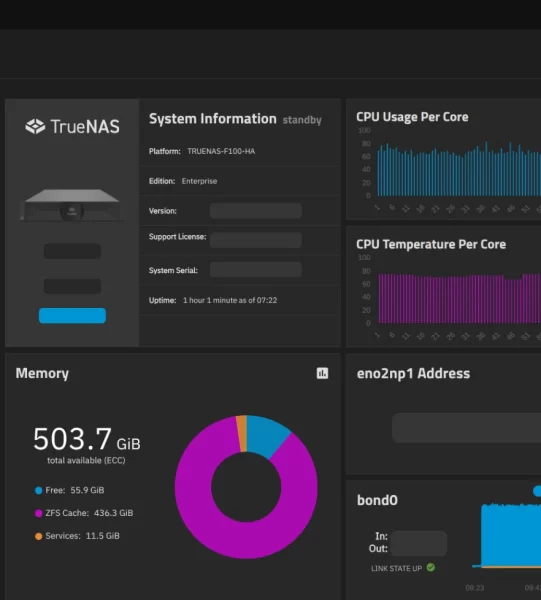The height and width of the screenshot is (600, 541).
Task: Select the magenta ZFS Cache legend dot
Action: coord(38,513)
